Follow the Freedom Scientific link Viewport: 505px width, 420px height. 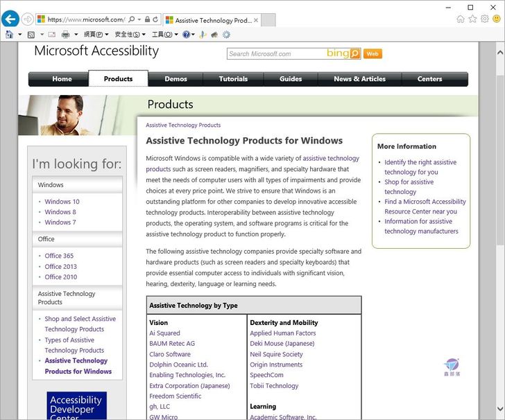175,396
